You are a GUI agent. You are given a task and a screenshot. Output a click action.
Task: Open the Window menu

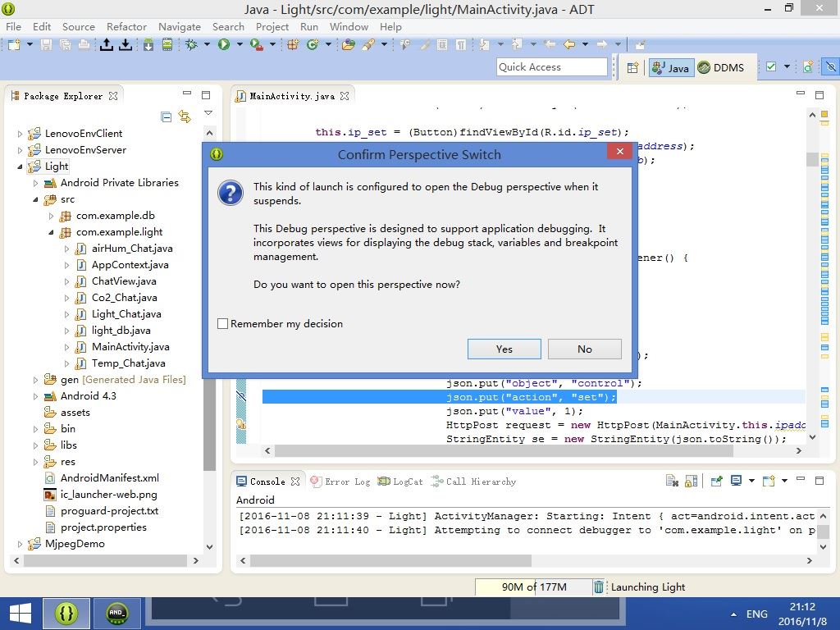349,27
